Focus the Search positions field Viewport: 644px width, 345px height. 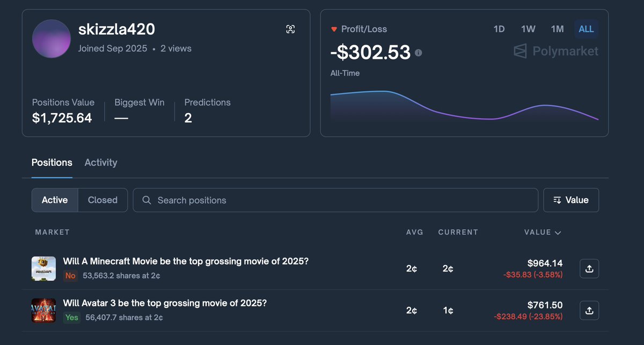coord(335,200)
